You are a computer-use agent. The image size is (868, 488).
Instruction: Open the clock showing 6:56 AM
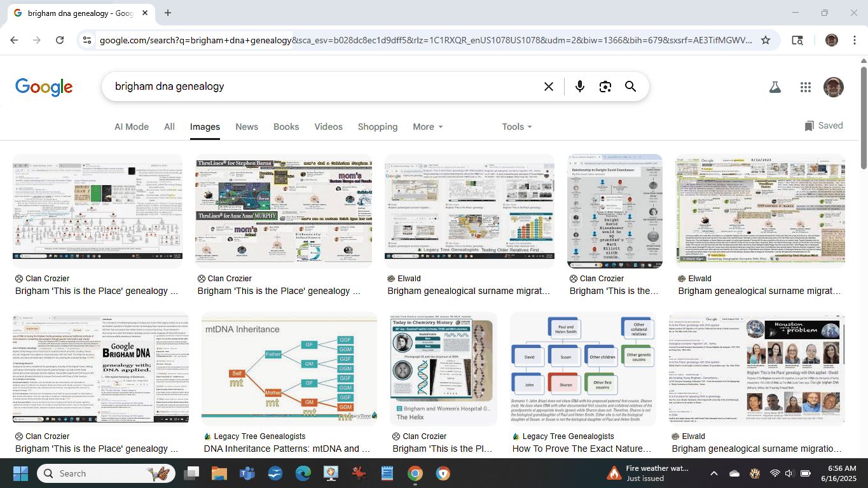point(839,473)
